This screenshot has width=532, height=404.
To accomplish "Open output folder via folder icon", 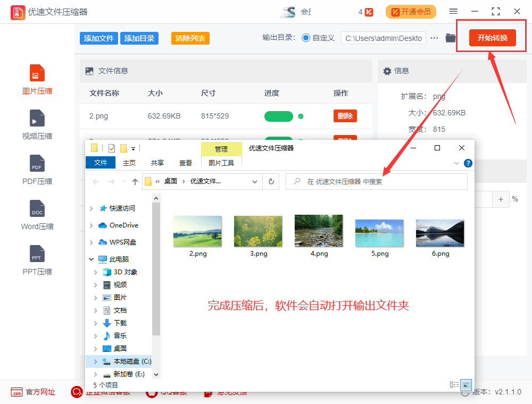I will pos(451,38).
